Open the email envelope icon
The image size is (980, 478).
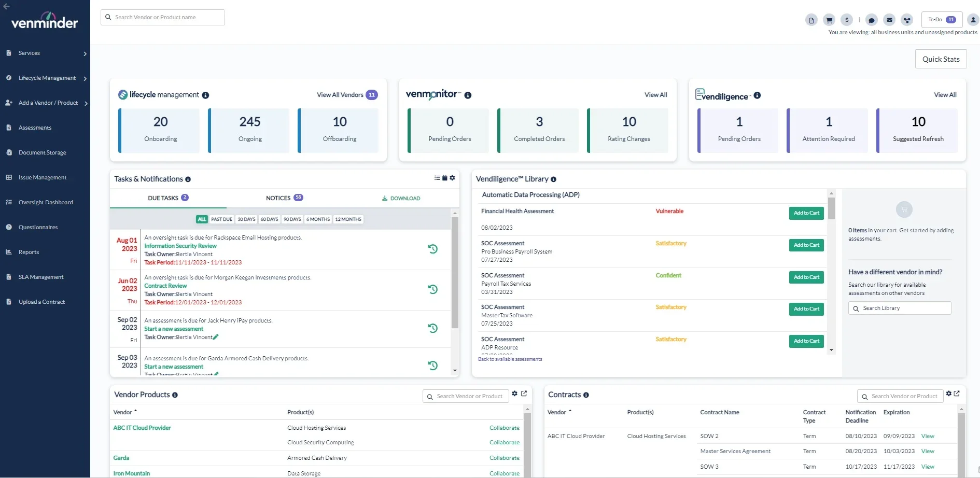click(889, 20)
